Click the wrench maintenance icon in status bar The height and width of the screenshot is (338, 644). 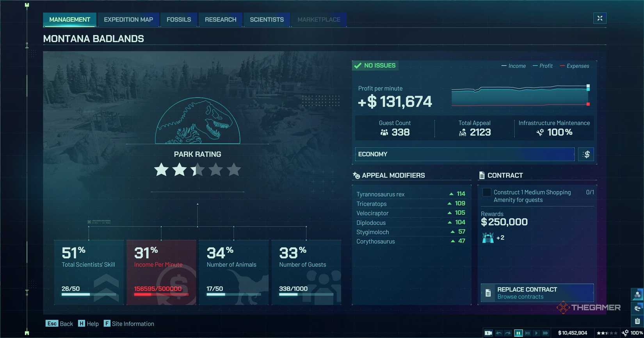[625, 333]
